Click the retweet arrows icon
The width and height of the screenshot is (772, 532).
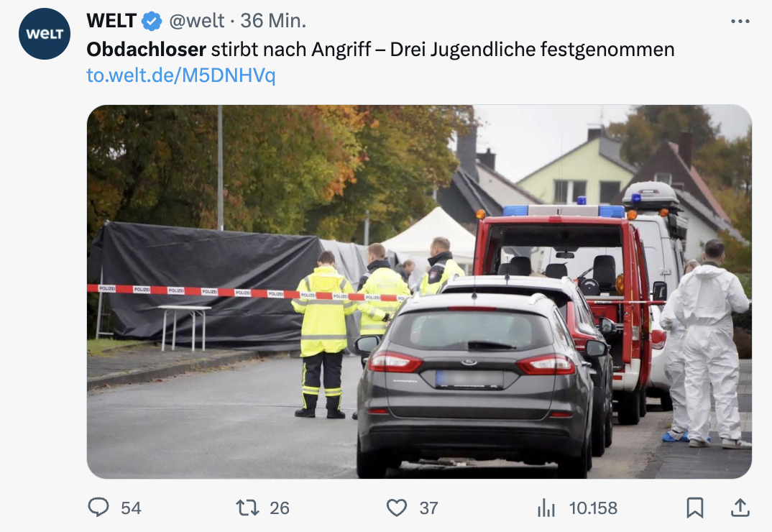click(x=247, y=508)
